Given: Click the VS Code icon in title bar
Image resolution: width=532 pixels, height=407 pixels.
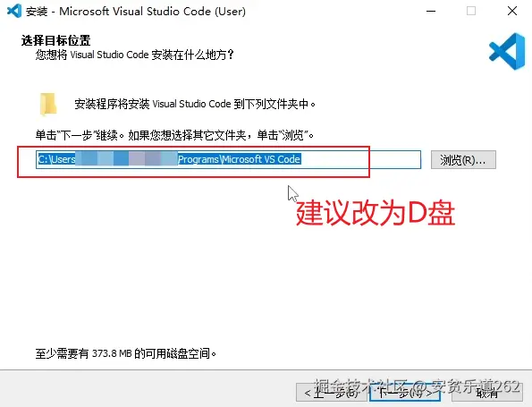Looking at the screenshot, I should click(14, 12).
